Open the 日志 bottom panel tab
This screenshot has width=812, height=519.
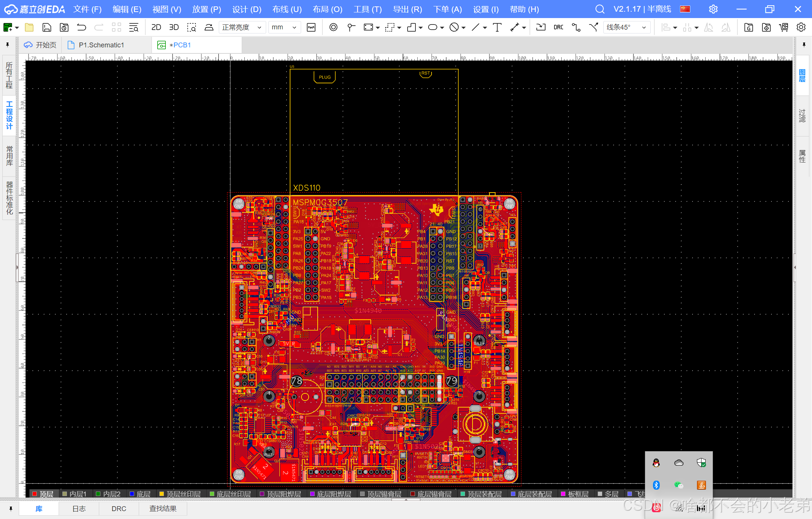79,508
